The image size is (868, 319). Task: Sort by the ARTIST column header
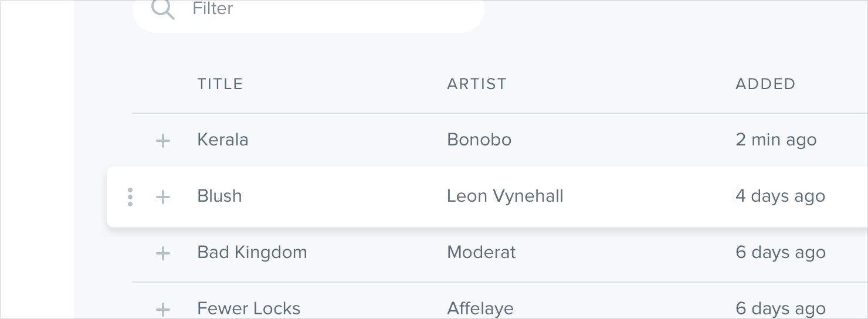476,84
